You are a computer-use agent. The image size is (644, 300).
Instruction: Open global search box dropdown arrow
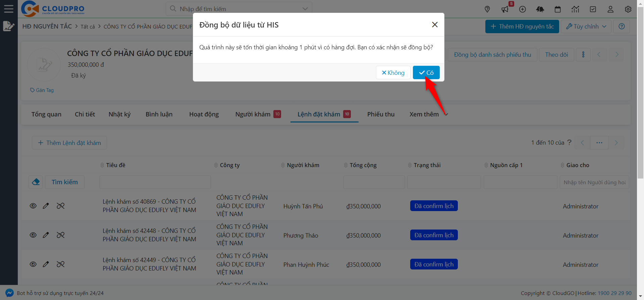pos(305,9)
